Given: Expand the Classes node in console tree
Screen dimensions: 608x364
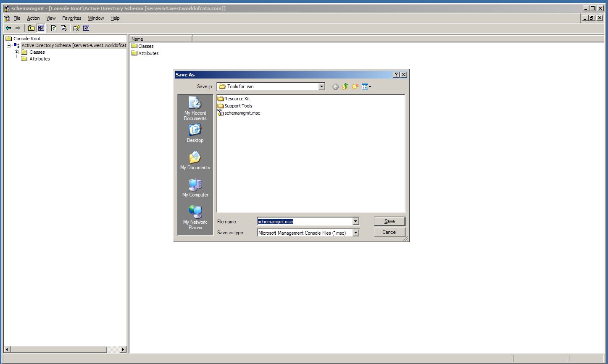Looking at the screenshot, I should tap(17, 52).
